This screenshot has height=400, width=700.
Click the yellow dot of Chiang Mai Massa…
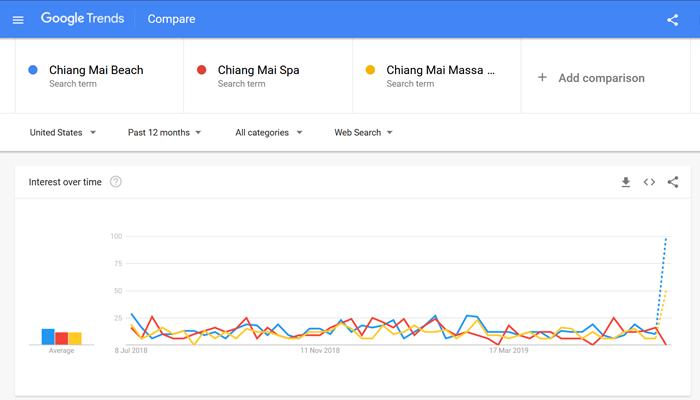(370, 70)
